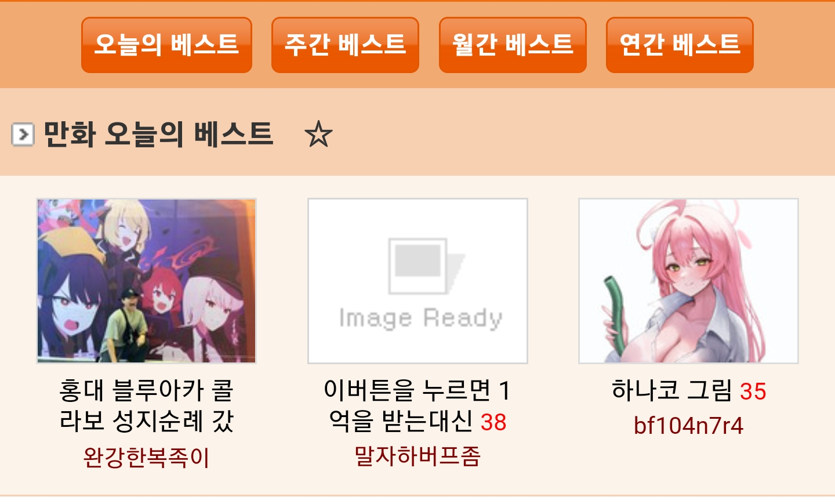835x504 pixels.
Task: Click the red comment count 38
Action: pyautogui.click(x=493, y=422)
